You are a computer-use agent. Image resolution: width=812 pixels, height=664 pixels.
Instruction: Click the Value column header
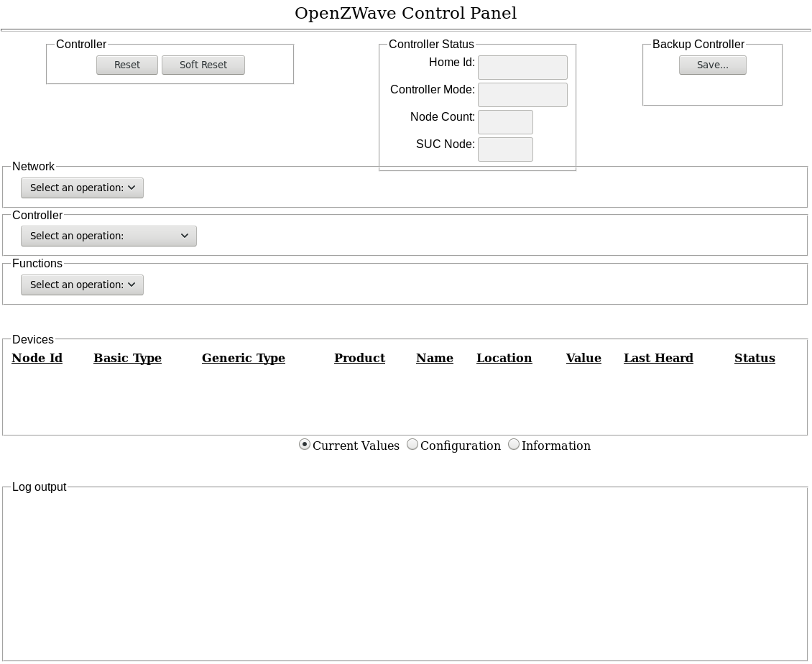583,358
